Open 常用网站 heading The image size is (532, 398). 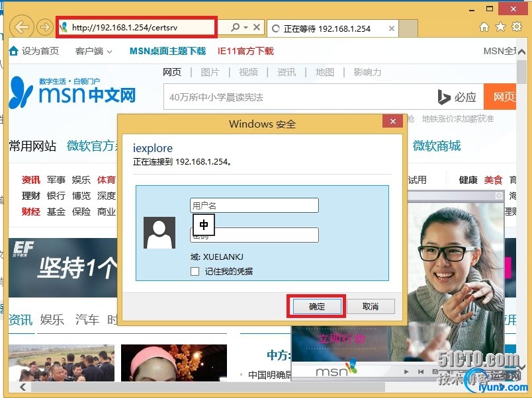click(x=32, y=146)
